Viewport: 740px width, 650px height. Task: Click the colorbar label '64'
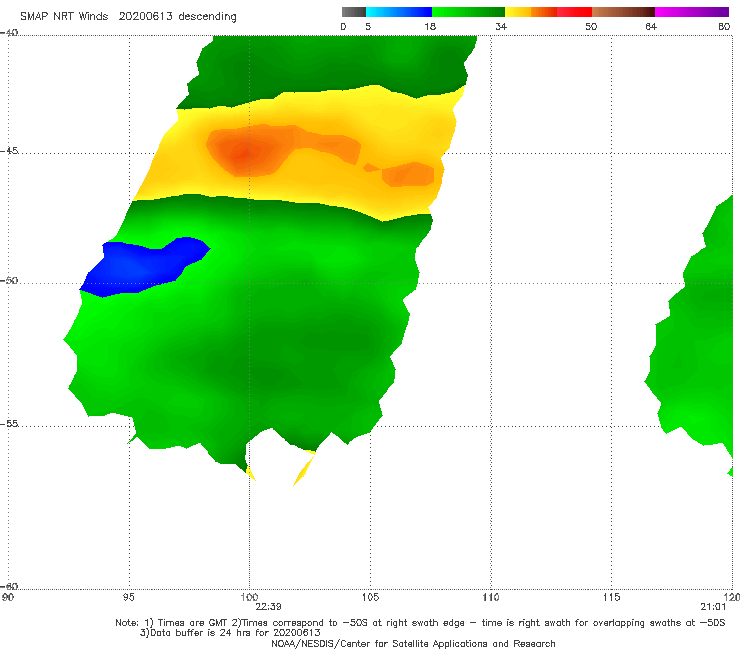(x=651, y=26)
